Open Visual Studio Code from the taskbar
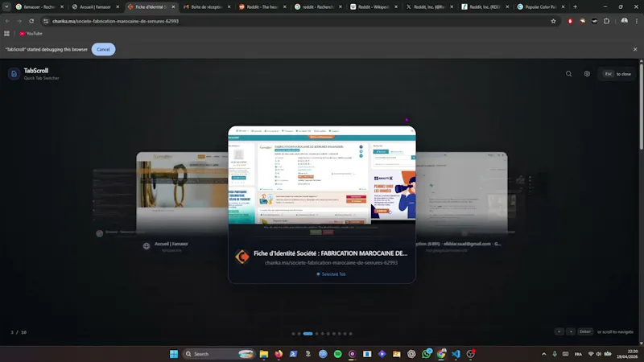644x362 pixels. [456, 354]
